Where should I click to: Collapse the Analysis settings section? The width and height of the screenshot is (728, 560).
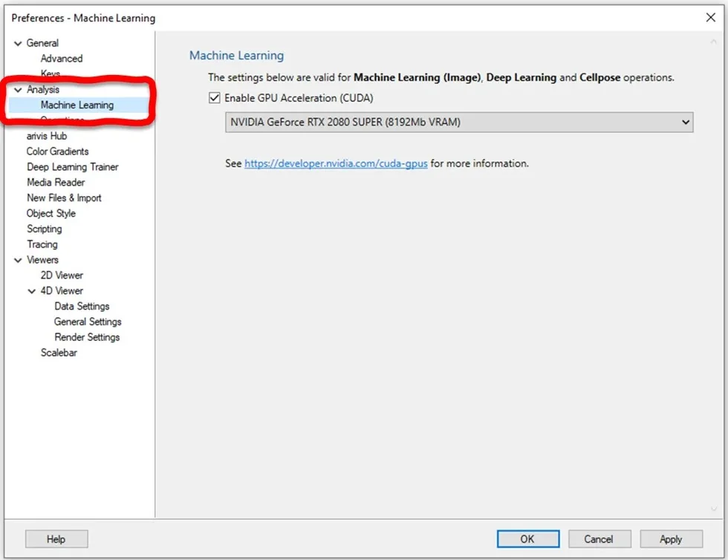tap(17, 89)
